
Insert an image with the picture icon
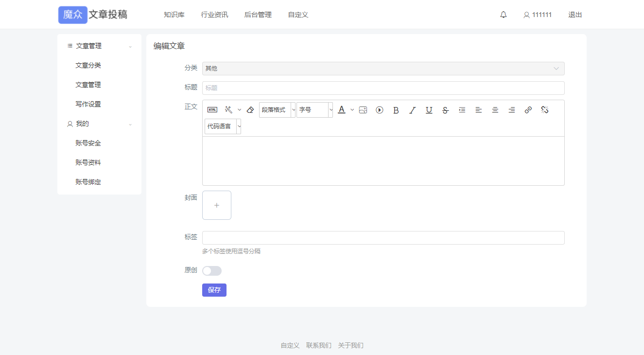tap(363, 110)
